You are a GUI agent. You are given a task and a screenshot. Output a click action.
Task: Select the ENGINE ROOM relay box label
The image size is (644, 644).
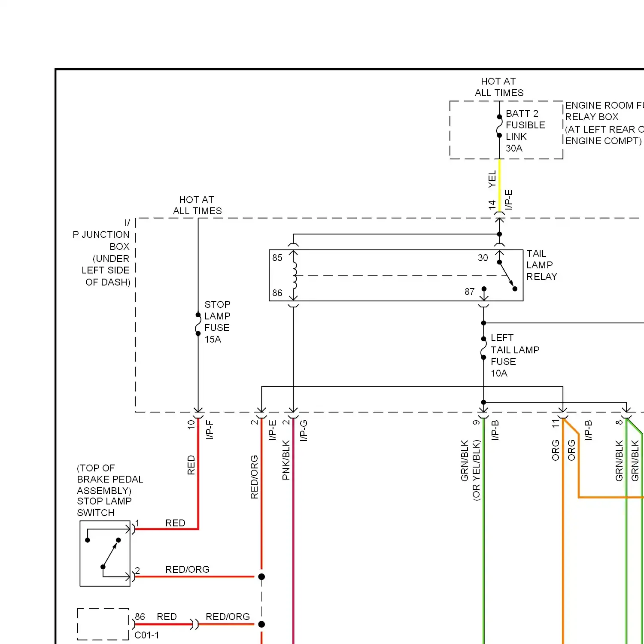click(x=604, y=123)
